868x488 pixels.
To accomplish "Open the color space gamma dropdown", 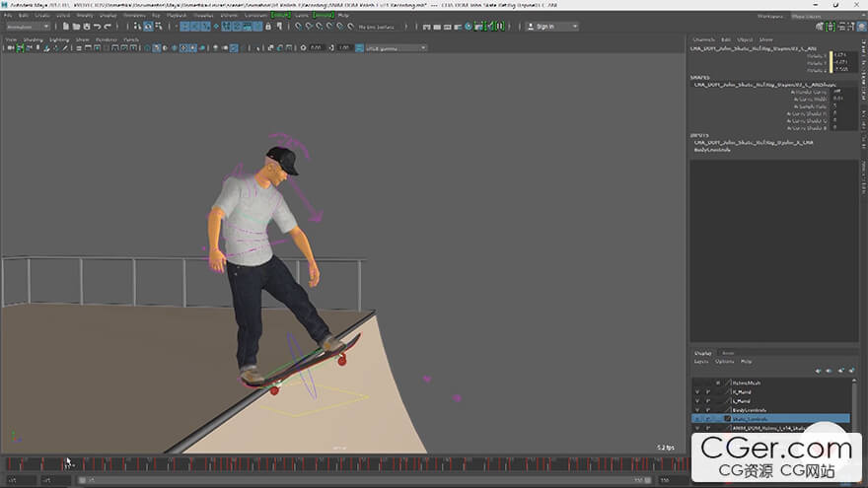I will click(395, 47).
